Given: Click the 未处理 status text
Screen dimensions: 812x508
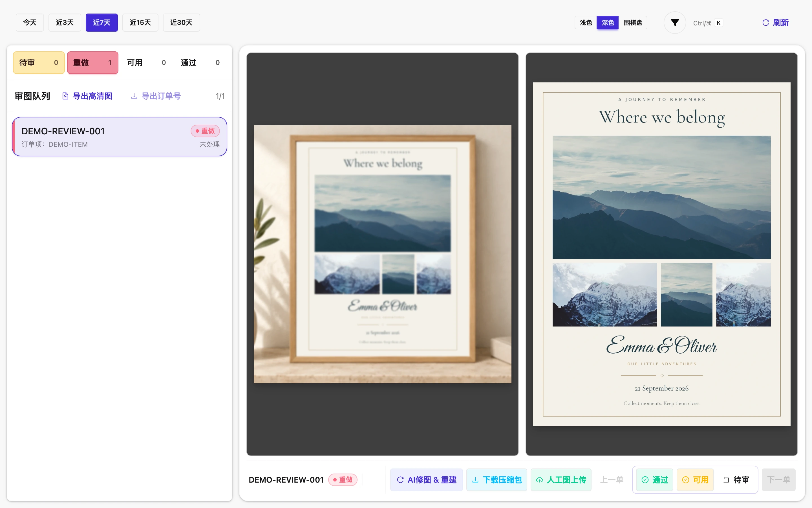Looking at the screenshot, I should pos(210,144).
